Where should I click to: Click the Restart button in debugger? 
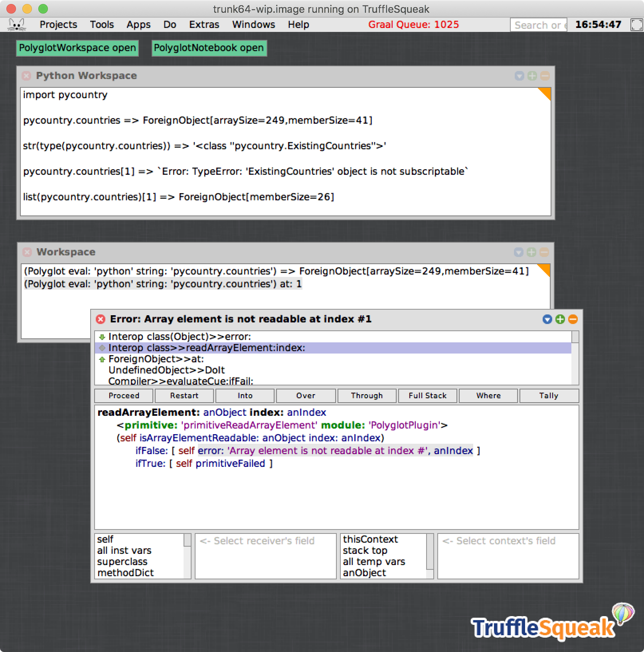pyautogui.click(x=184, y=396)
